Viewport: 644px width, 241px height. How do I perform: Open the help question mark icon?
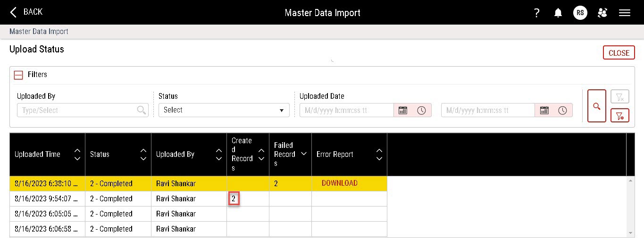536,13
